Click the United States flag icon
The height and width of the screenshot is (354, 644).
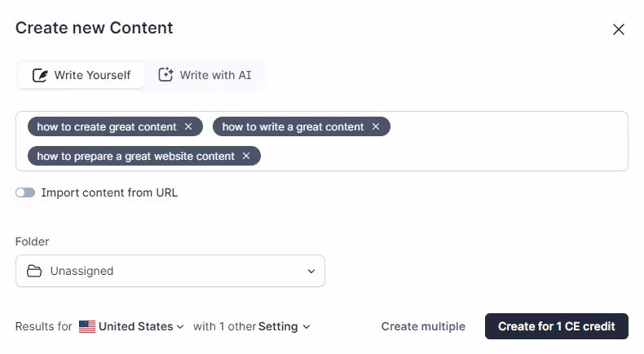87,326
